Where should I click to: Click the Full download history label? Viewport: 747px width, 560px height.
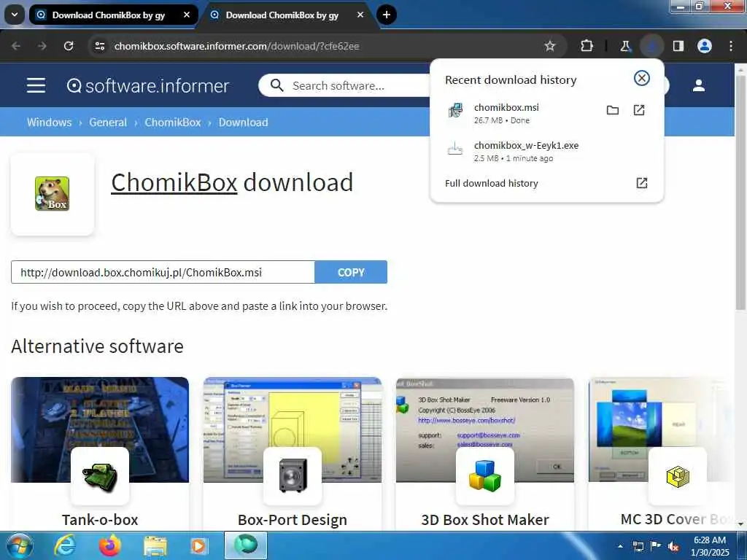tap(491, 183)
